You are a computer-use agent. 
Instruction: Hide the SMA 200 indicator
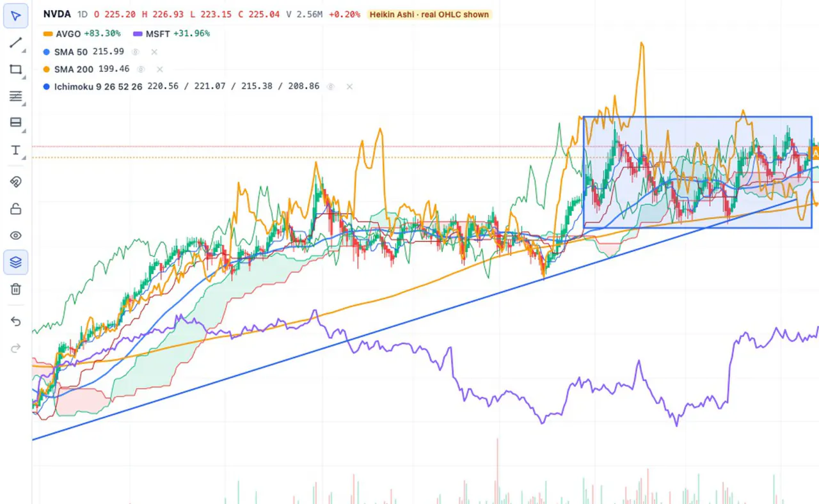141,69
